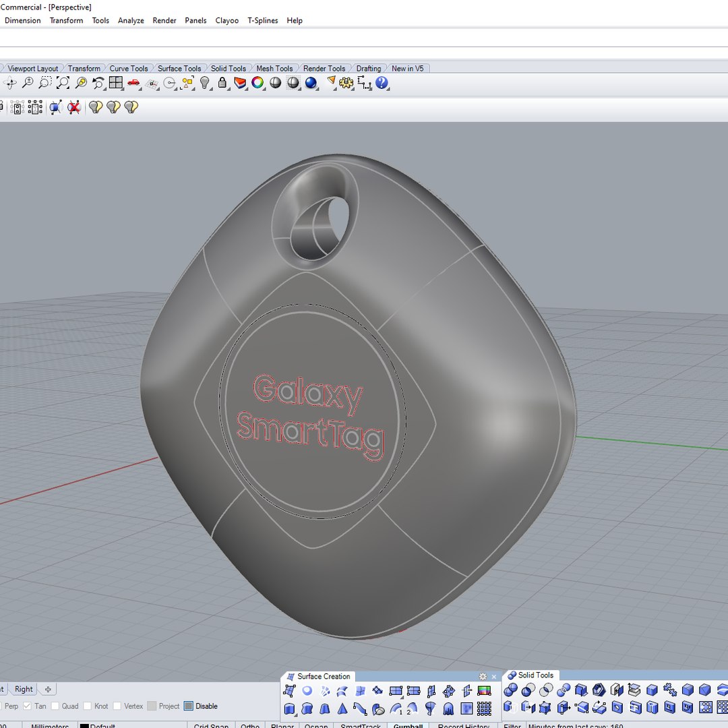This screenshot has width=728, height=728.
Task: Click Surface from corner points icon
Action: tap(289, 691)
